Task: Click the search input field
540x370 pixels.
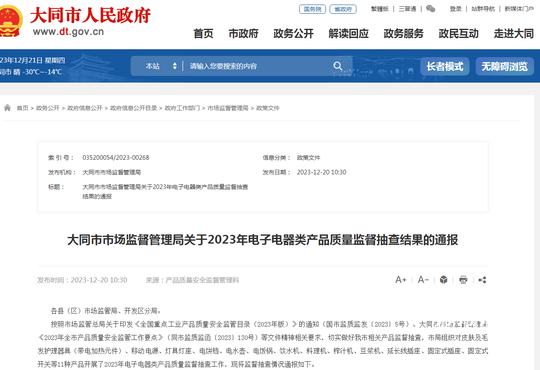Action: [258, 66]
